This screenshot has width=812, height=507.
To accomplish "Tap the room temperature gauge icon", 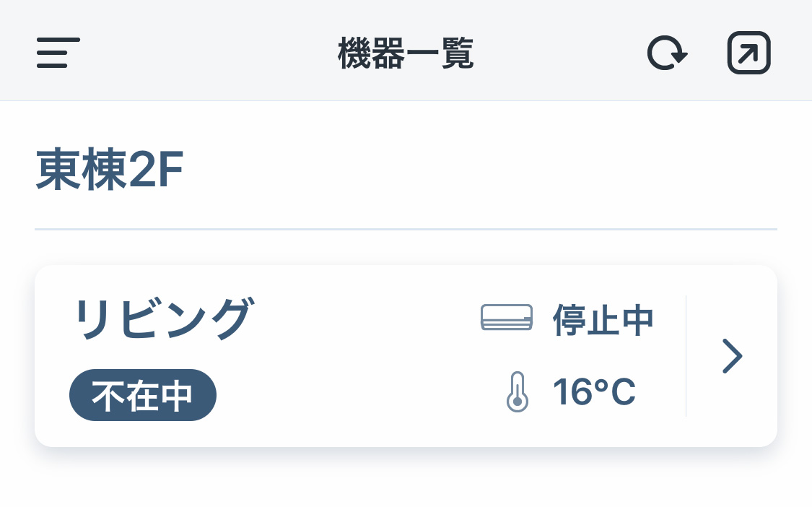I will pos(517,392).
